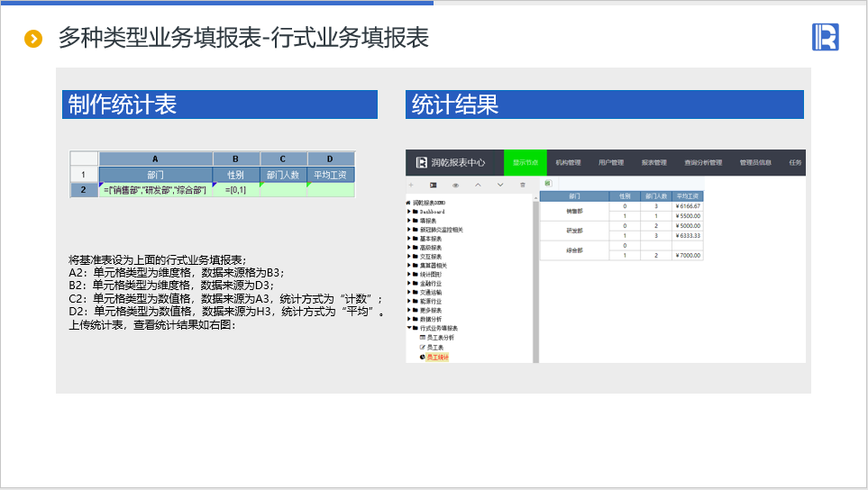
Task: Click the eye preview icon in tree toolbar
Action: [x=455, y=185]
